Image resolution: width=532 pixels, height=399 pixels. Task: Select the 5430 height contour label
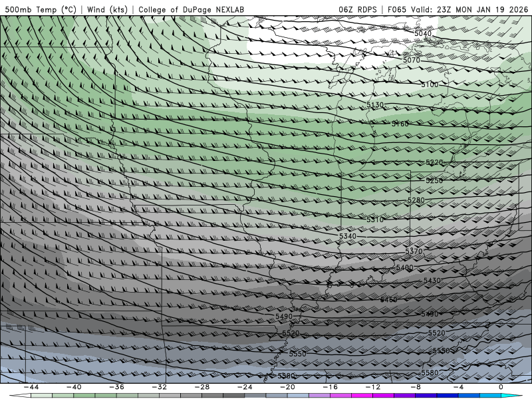[x=432, y=281]
